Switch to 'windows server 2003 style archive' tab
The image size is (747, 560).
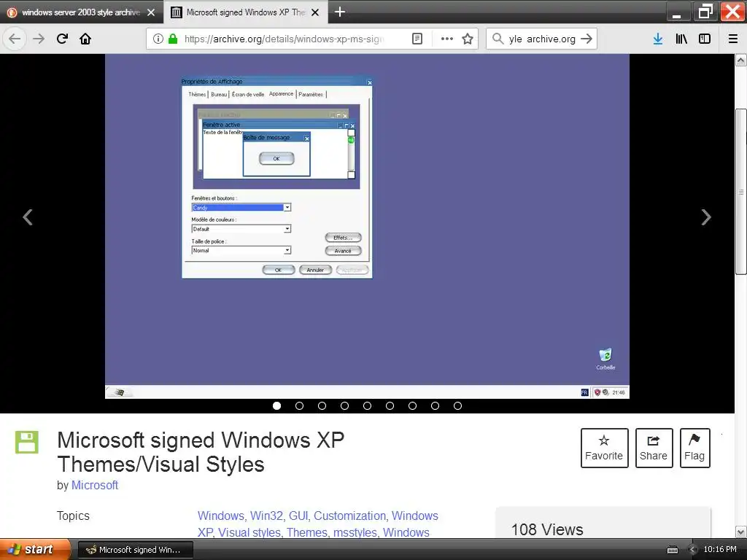coord(81,12)
